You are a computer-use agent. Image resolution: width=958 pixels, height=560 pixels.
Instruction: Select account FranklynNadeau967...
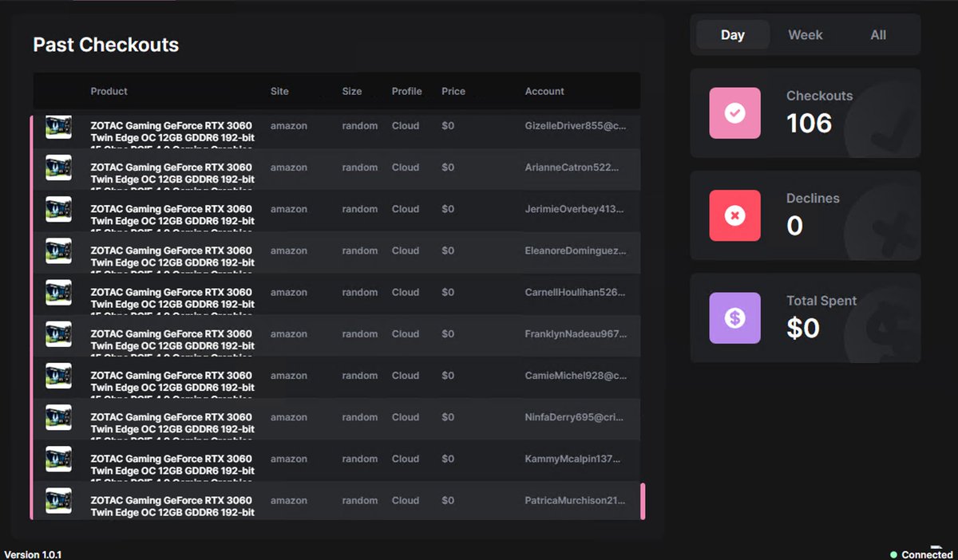(x=576, y=333)
